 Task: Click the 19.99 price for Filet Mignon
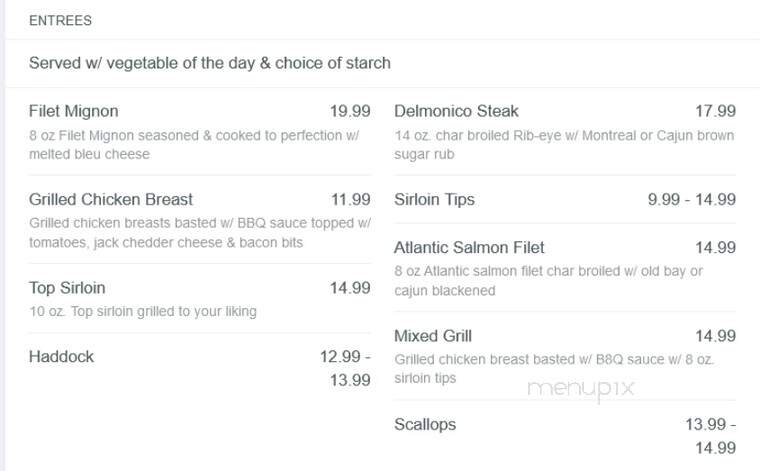350,111
